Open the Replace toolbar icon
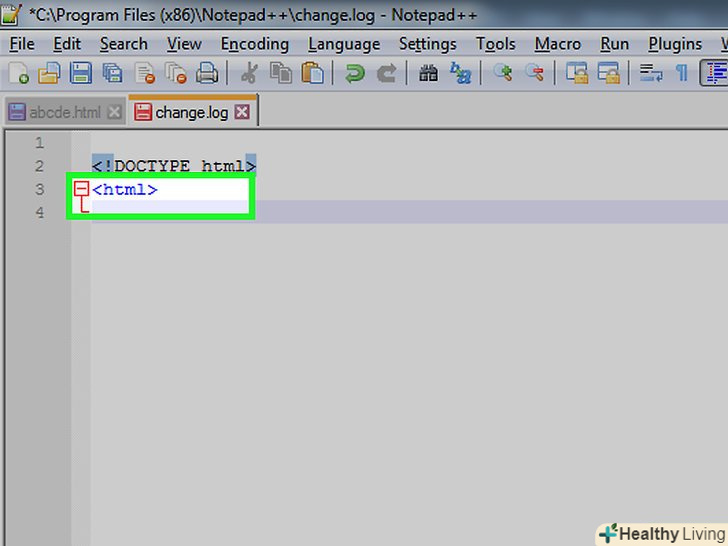This screenshot has width=728, height=546. pyautogui.click(x=460, y=73)
